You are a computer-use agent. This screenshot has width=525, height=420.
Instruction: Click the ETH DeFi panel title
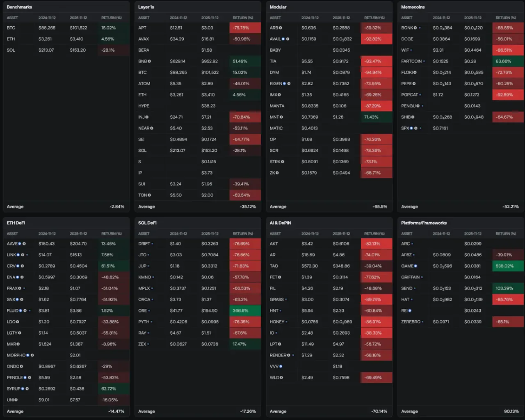(16, 223)
